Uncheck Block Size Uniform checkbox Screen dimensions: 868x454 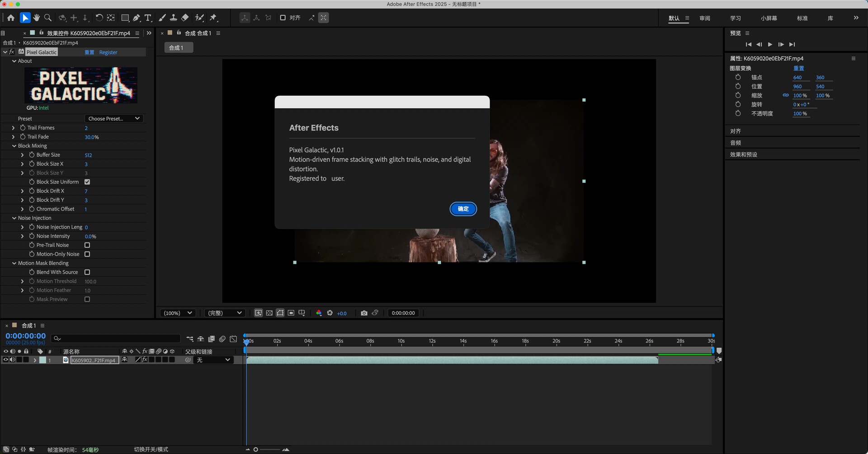[x=87, y=182]
